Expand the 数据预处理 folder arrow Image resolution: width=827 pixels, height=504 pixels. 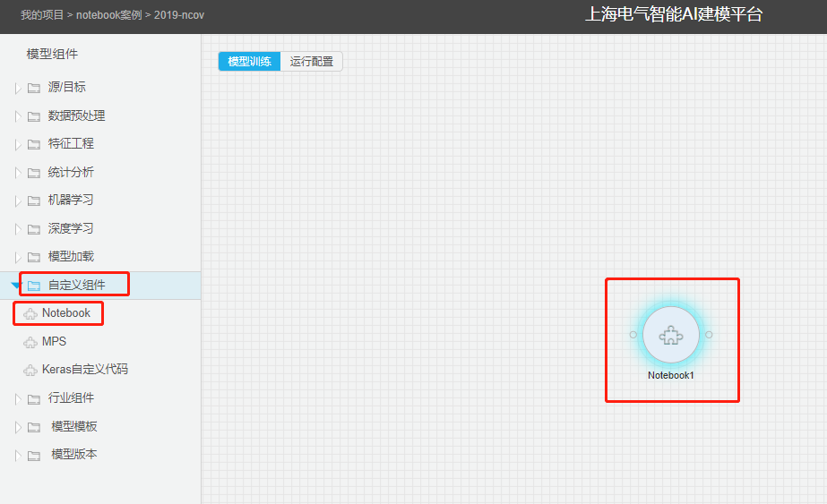(x=18, y=116)
